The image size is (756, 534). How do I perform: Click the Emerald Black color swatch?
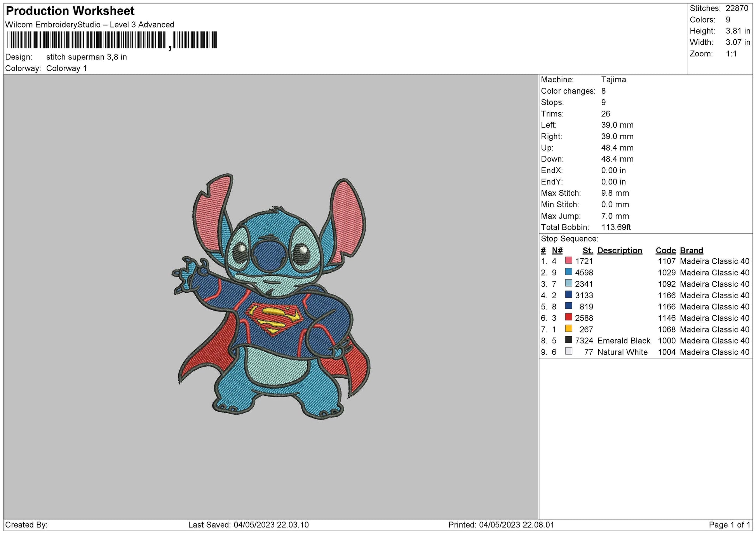(568, 340)
